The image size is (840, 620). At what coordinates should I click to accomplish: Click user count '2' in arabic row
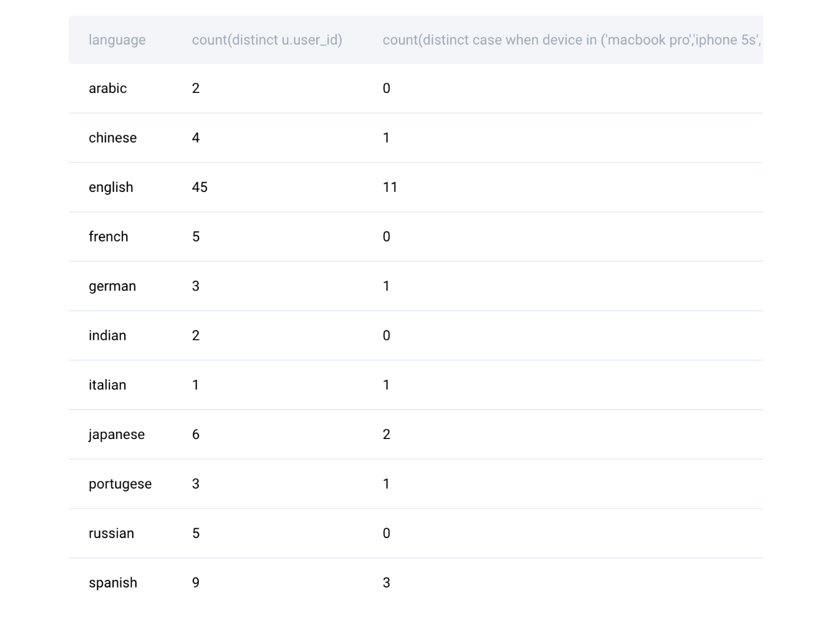196,88
